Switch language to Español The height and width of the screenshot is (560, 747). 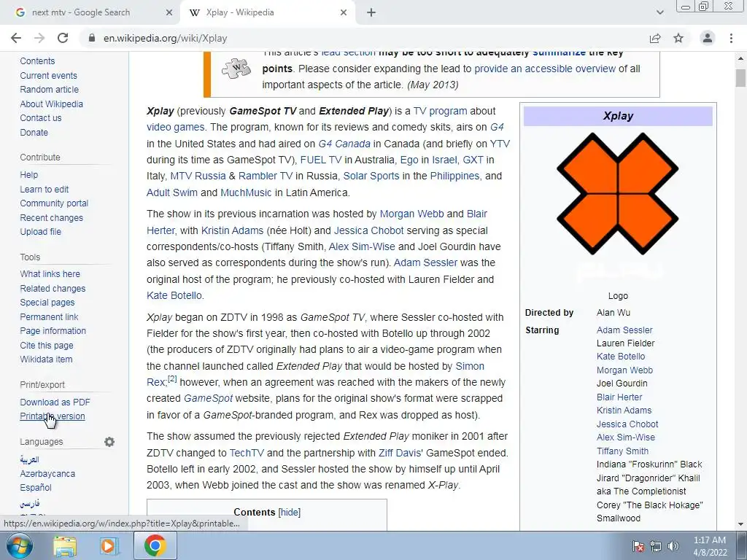pyautogui.click(x=36, y=488)
